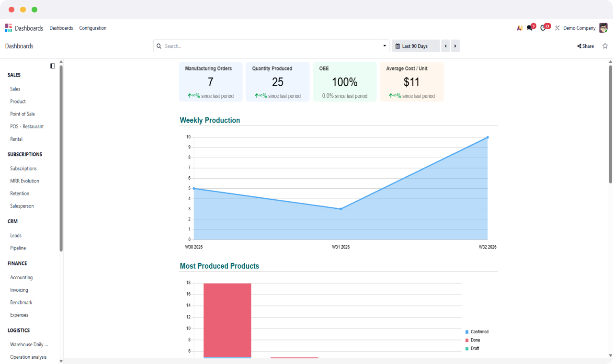Select Pipeline dashboard
This screenshot has width=613, height=364.
[18, 248]
